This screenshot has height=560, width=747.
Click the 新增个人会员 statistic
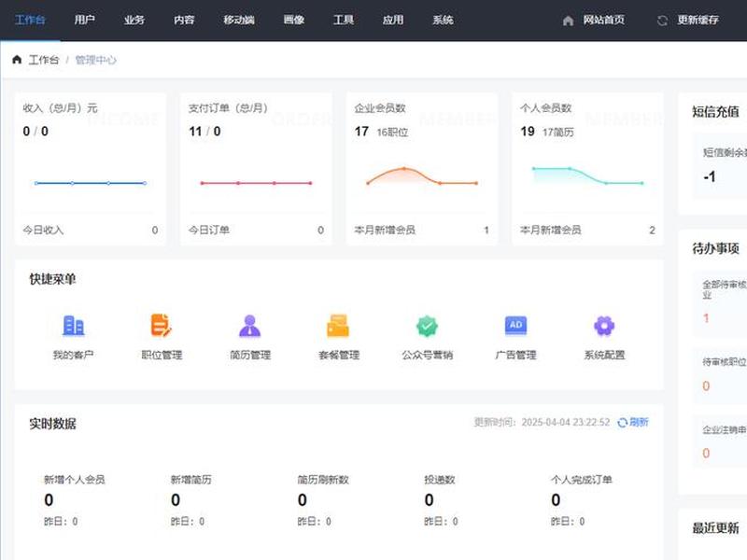click(75, 500)
